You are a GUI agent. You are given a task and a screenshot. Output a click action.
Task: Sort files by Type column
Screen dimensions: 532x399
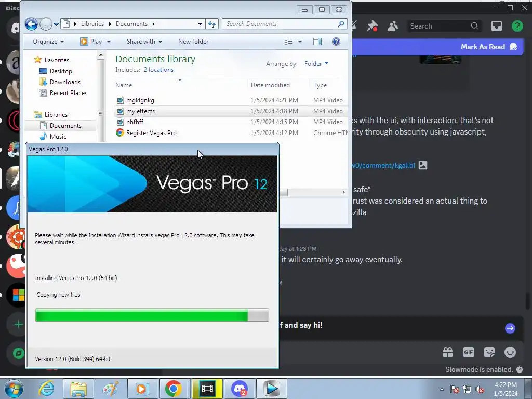click(x=320, y=85)
